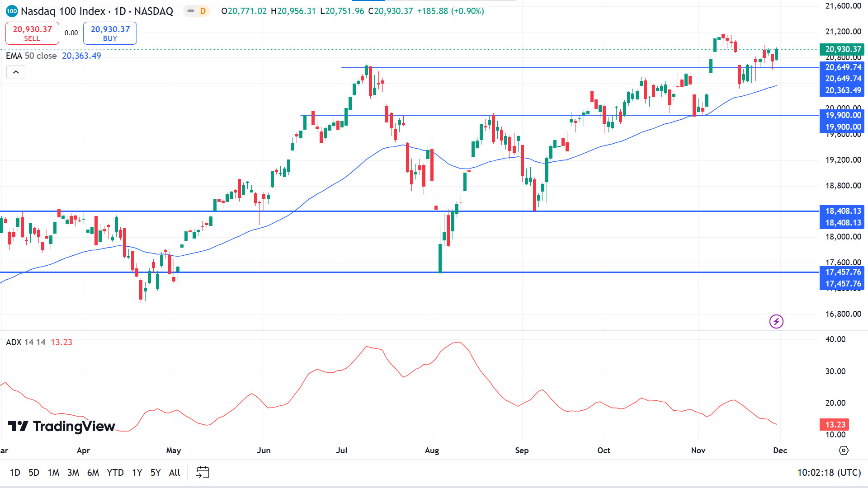Select the 3M time range
The image size is (868, 488).
click(x=73, y=473)
